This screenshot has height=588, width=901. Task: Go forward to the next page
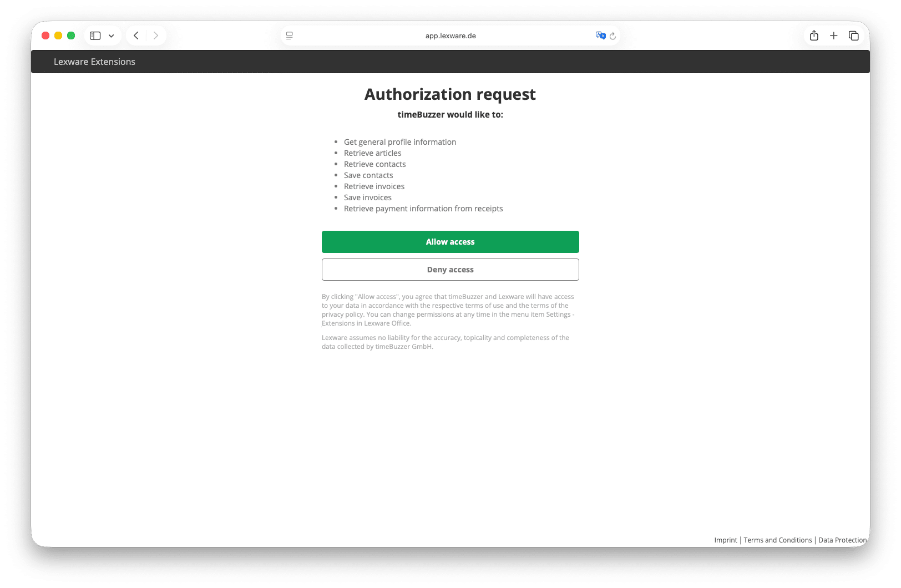156,36
